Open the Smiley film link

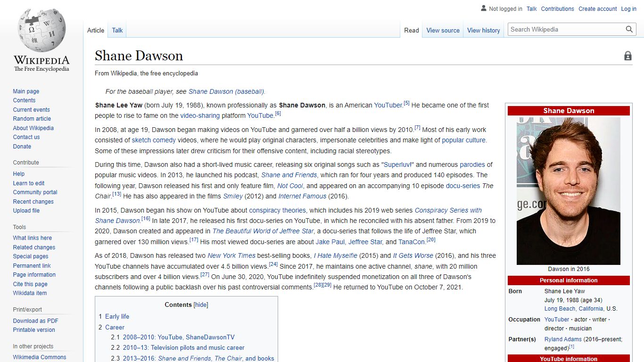click(x=233, y=196)
